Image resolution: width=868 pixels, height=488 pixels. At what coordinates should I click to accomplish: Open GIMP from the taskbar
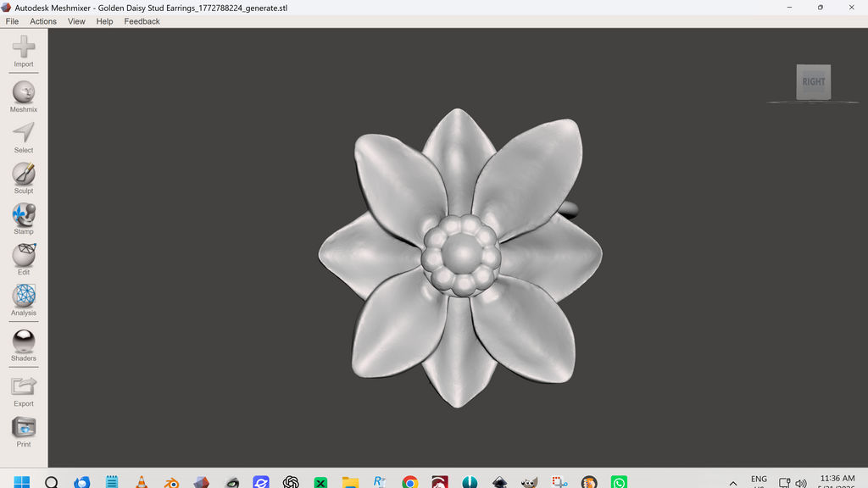click(x=529, y=482)
